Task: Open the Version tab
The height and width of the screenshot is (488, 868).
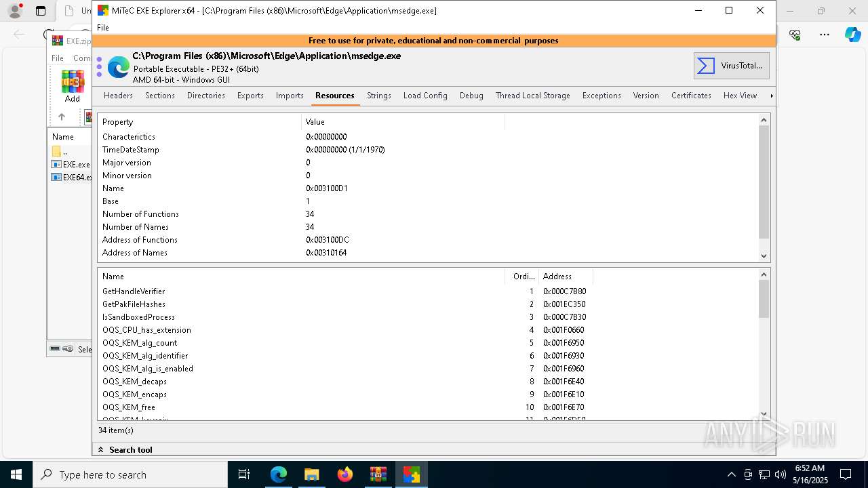Action: pos(646,96)
